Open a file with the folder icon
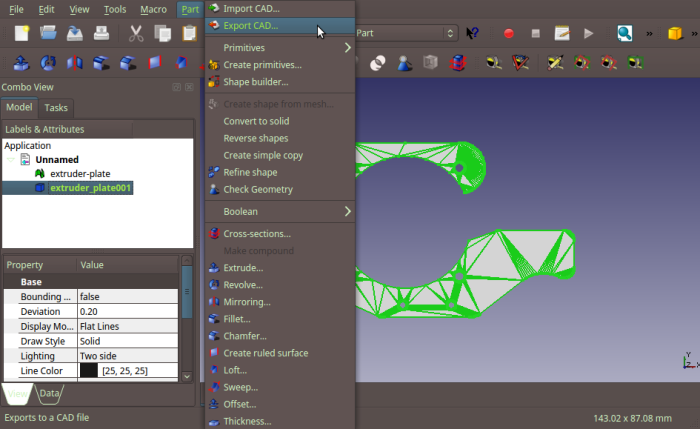This screenshot has width=700, height=429. click(x=48, y=33)
